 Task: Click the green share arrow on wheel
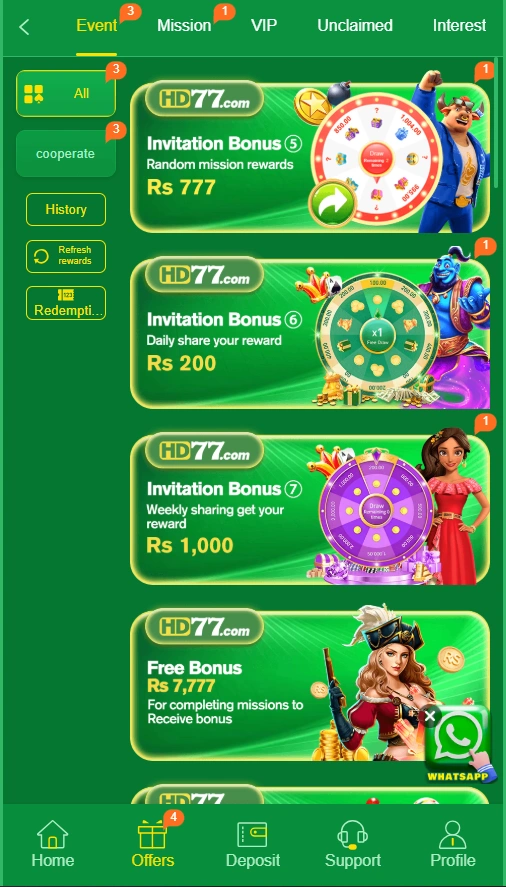pos(333,204)
